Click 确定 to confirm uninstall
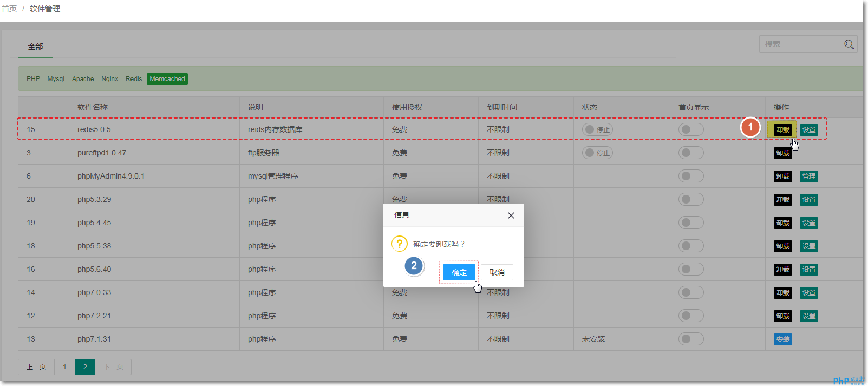 click(x=459, y=272)
